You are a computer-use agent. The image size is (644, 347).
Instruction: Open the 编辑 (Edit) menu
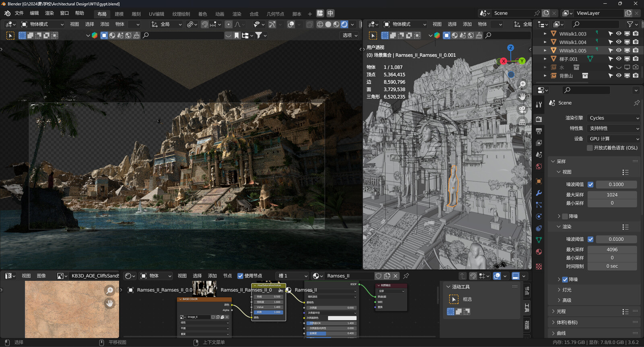click(x=34, y=13)
